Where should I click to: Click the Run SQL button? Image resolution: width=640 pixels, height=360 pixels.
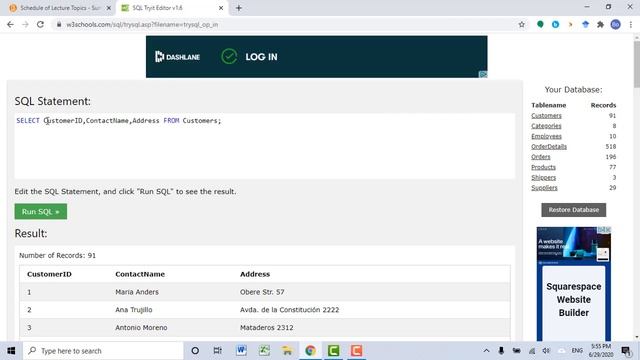[41, 211]
